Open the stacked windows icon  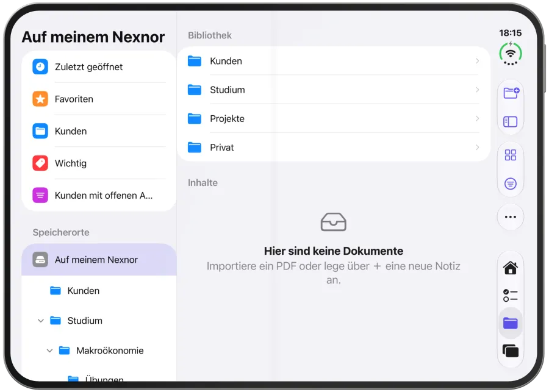(x=510, y=351)
